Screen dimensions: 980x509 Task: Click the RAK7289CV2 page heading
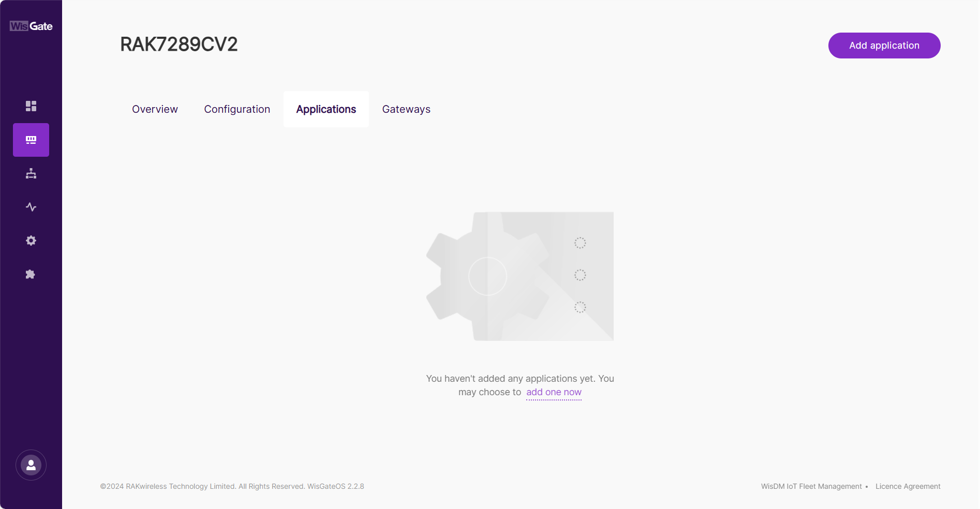point(179,44)
